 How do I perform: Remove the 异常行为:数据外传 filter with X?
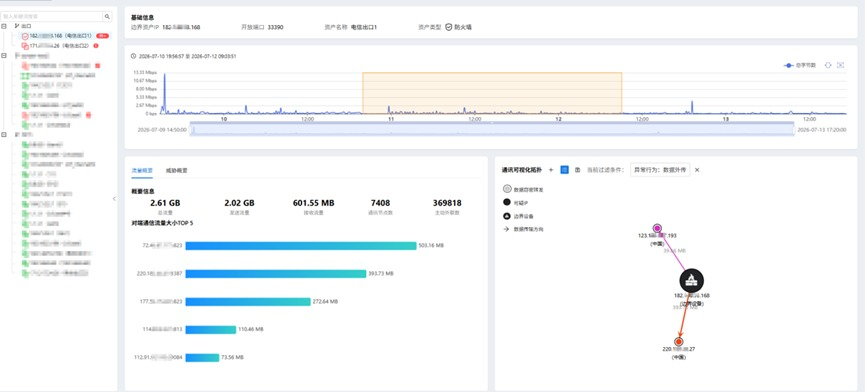pyautogui.click(x=697, y=170)
